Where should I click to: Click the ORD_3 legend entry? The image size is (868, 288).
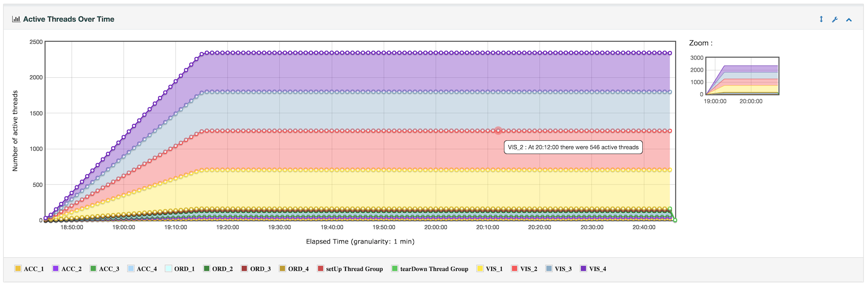pyautogui.click(x=255, y=269)
